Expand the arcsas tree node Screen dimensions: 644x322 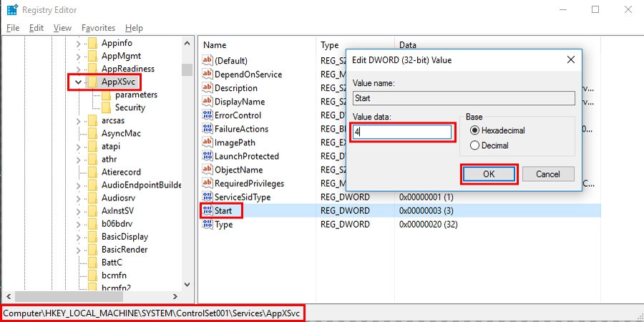78,121
